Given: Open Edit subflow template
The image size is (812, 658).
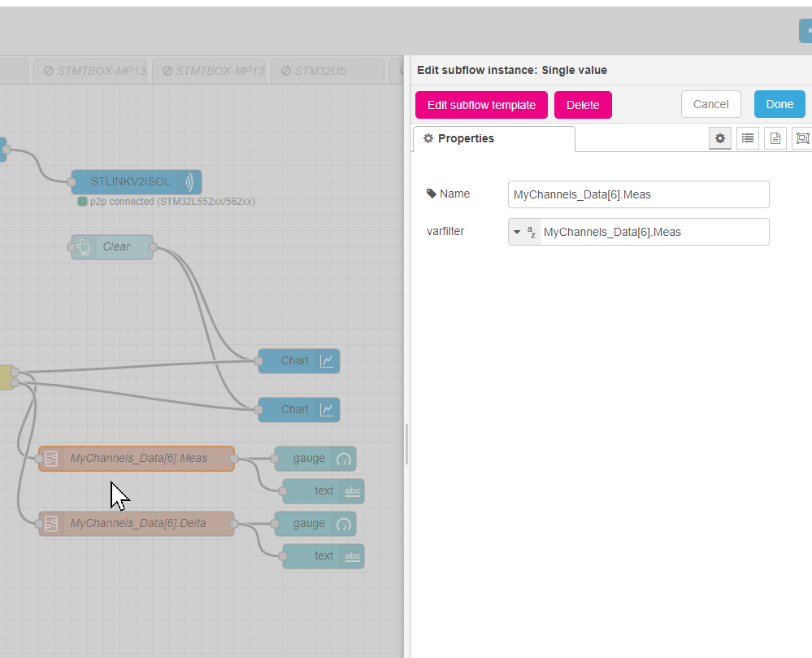Looking at the screenshot, I should click(x=481, y=104).
